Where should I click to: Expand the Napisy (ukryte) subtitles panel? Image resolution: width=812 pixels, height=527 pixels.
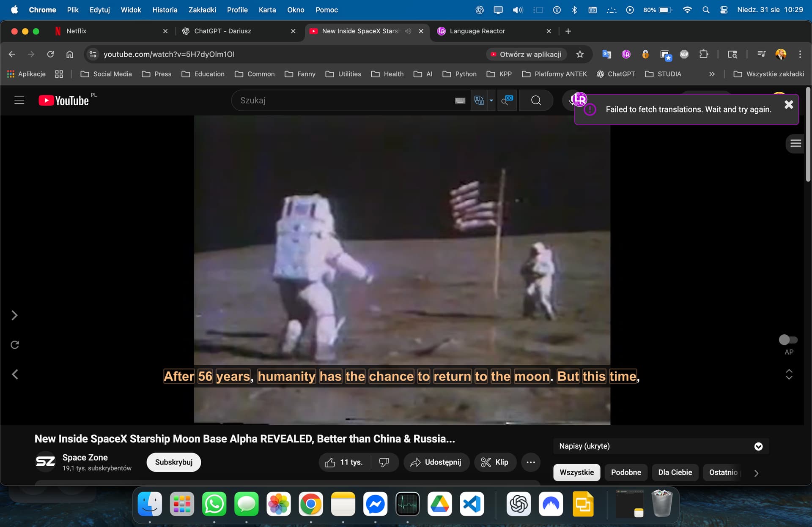pos(758,447)
